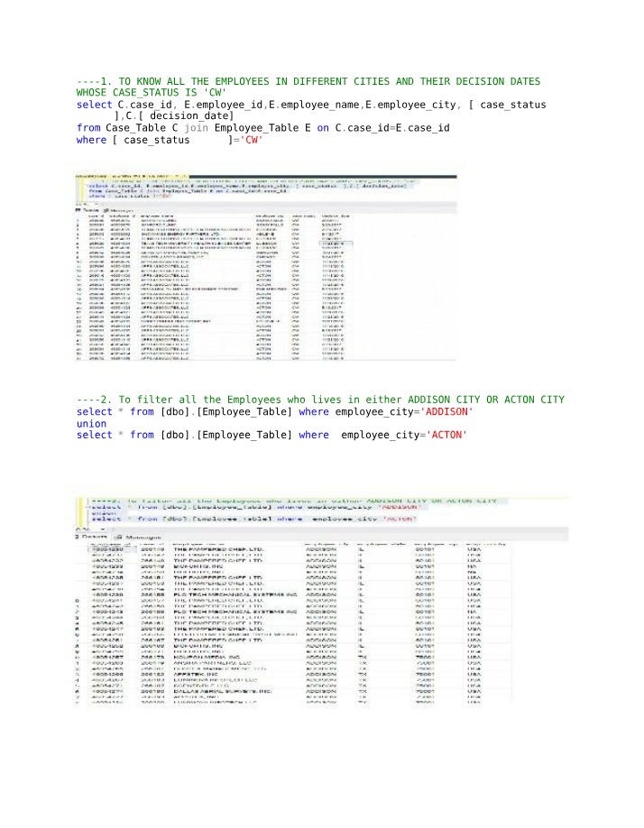Click 'DECISION DATES' in the first comment

(x=498, y=81)
